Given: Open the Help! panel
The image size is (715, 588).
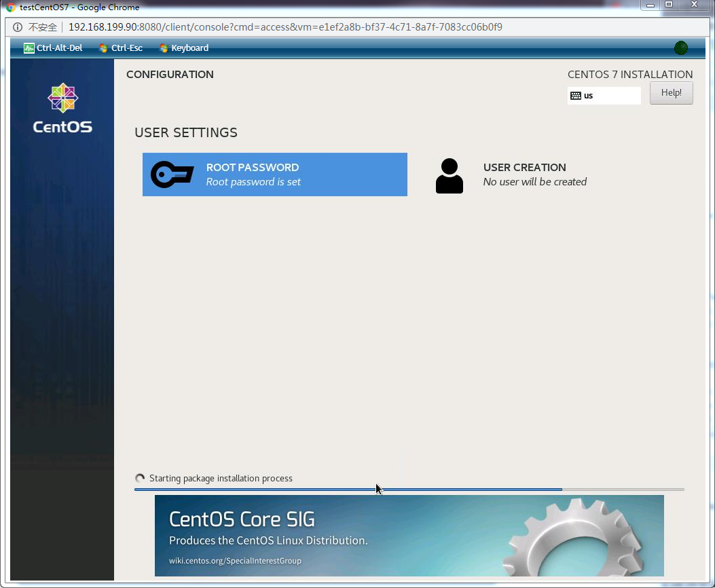Looking at the screenshot, I should point(671,92).
